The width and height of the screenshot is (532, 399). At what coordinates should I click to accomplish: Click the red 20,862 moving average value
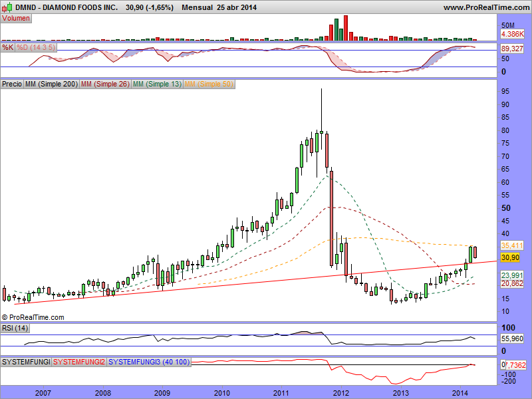(512, 283)
